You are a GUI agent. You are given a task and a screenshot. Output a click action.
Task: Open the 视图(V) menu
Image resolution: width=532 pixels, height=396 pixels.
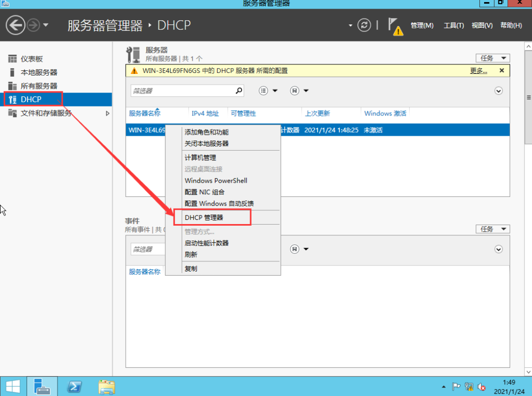(482, 26)
